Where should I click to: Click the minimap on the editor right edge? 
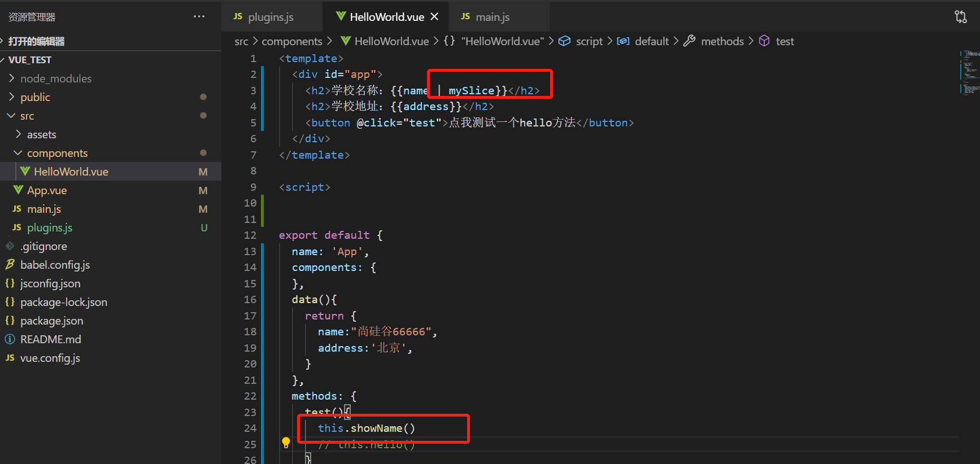tap(969, 72)
